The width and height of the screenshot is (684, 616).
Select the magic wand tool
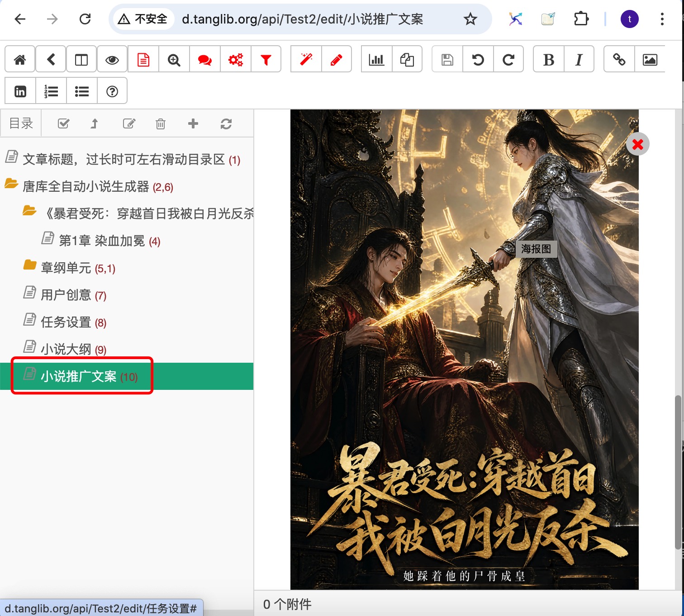(306, 59)
